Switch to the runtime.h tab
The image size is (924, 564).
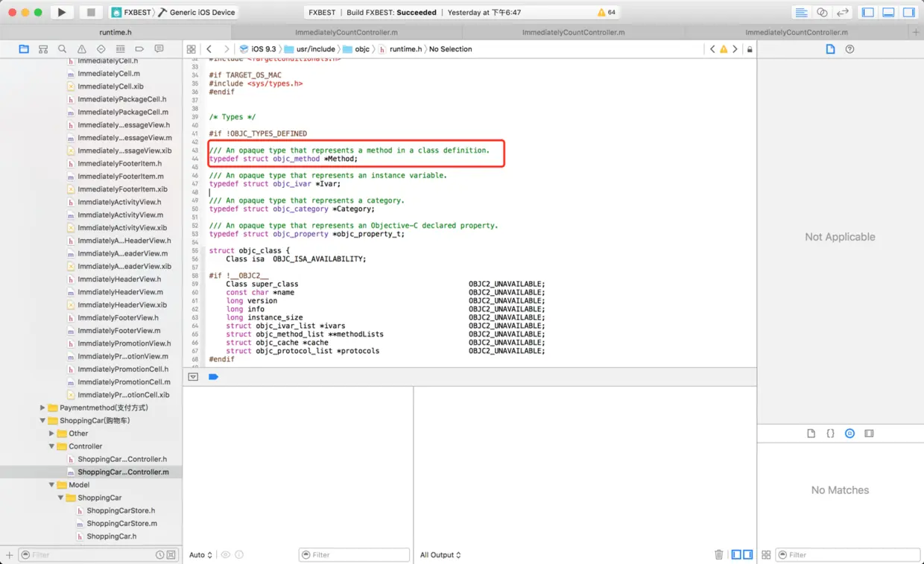115,32
